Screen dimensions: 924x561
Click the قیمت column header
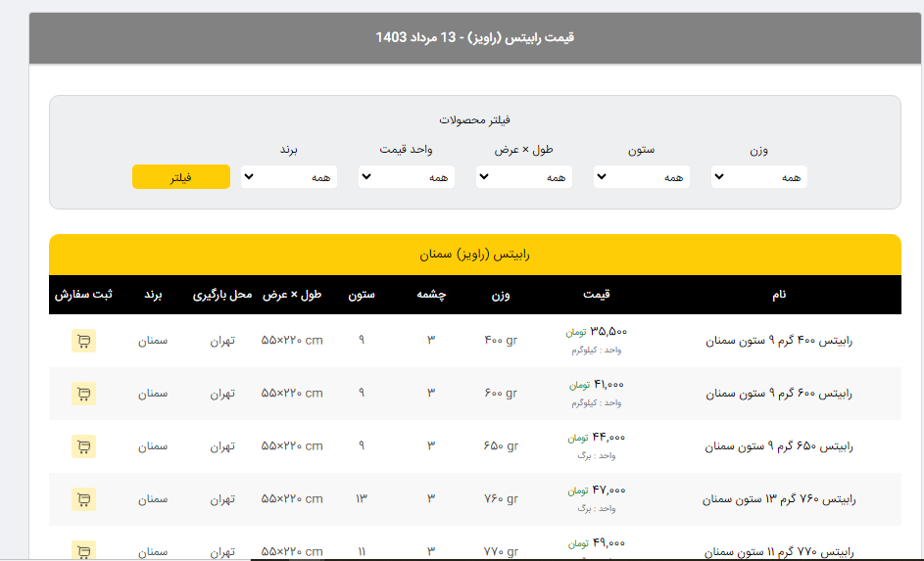(x=596, y=295)
